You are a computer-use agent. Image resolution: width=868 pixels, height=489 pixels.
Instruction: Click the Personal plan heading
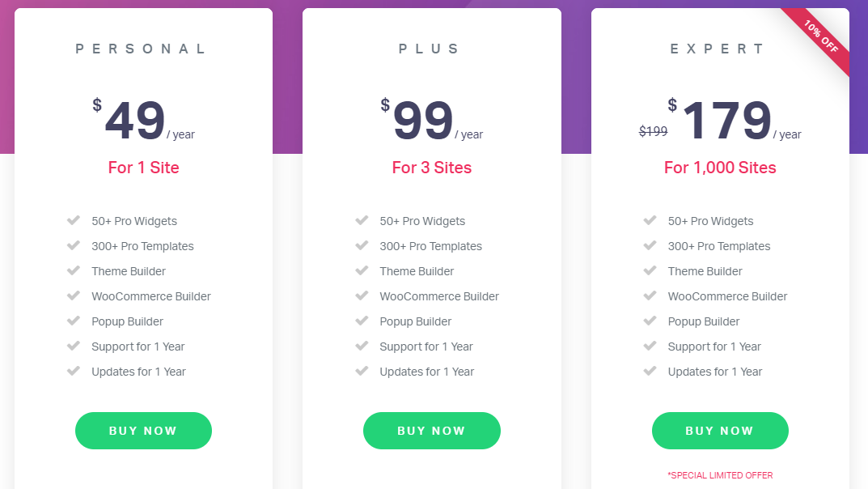pos(142,49)
